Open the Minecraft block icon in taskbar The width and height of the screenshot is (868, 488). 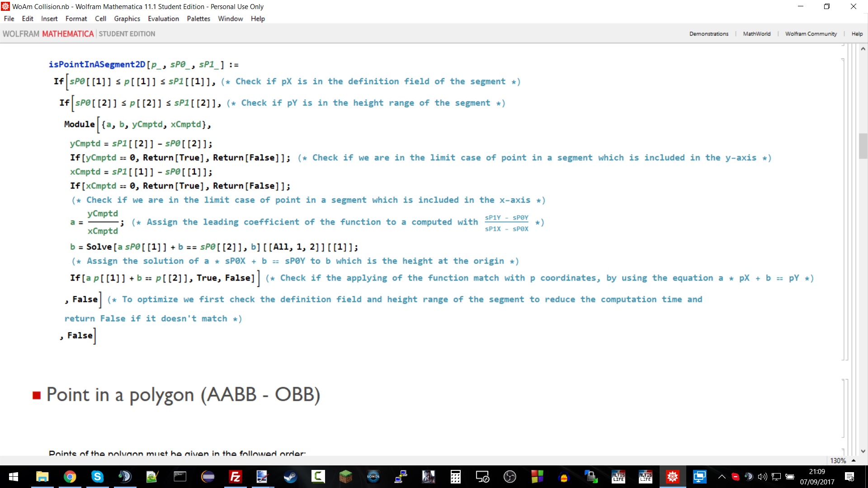tap(345, 477)
